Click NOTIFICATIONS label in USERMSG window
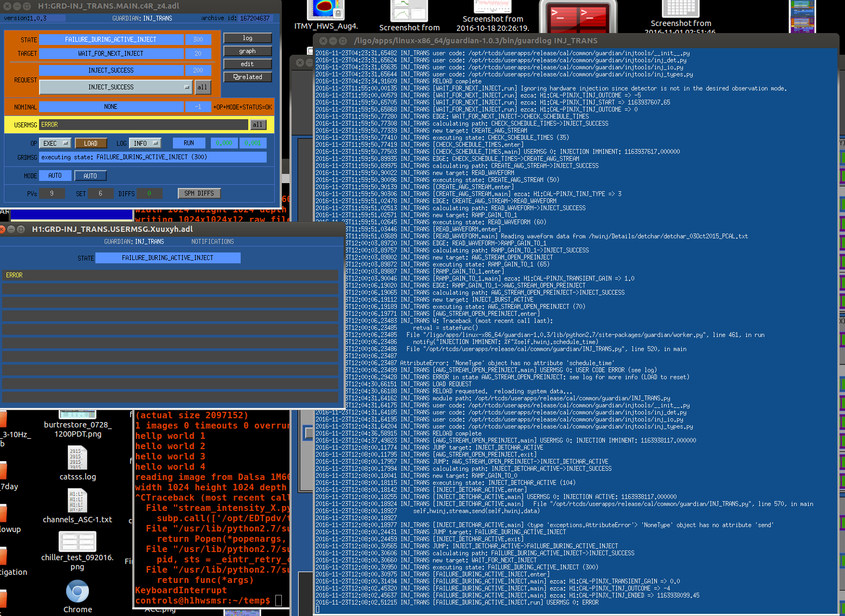Screen dimensions: 845x616 click(212, 242)
